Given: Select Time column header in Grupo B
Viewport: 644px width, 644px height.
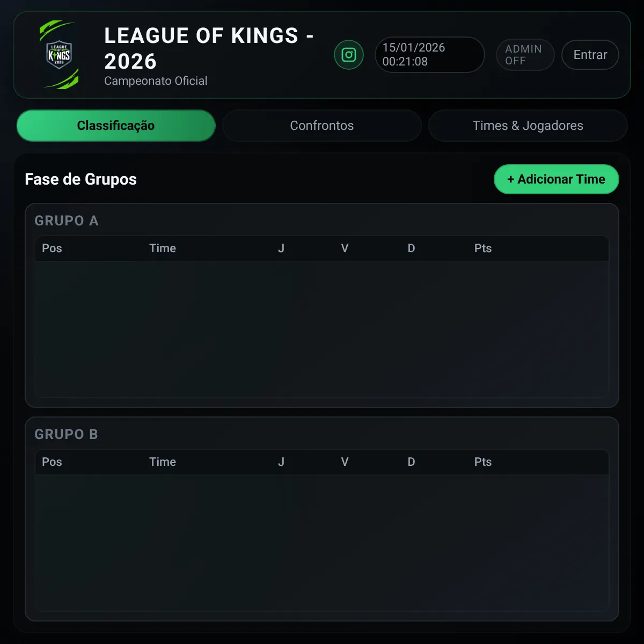Looking at the screenshot, I should [x=163, y=462].
